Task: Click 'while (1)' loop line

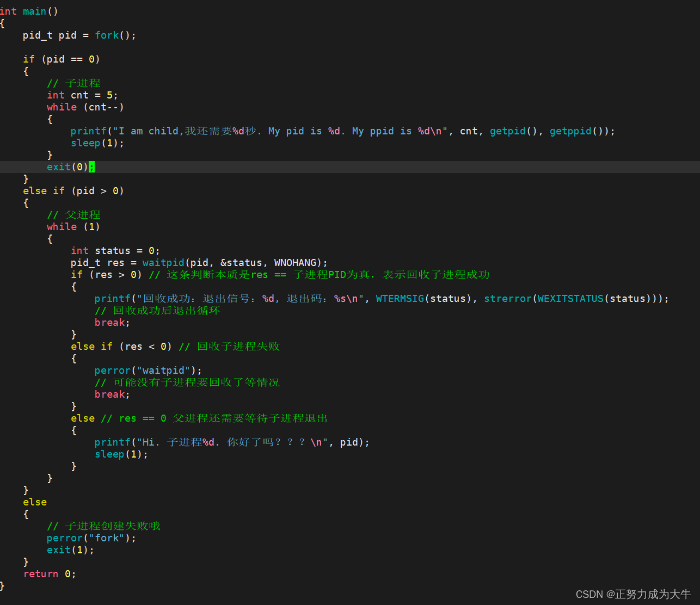Action: point(73,227)
